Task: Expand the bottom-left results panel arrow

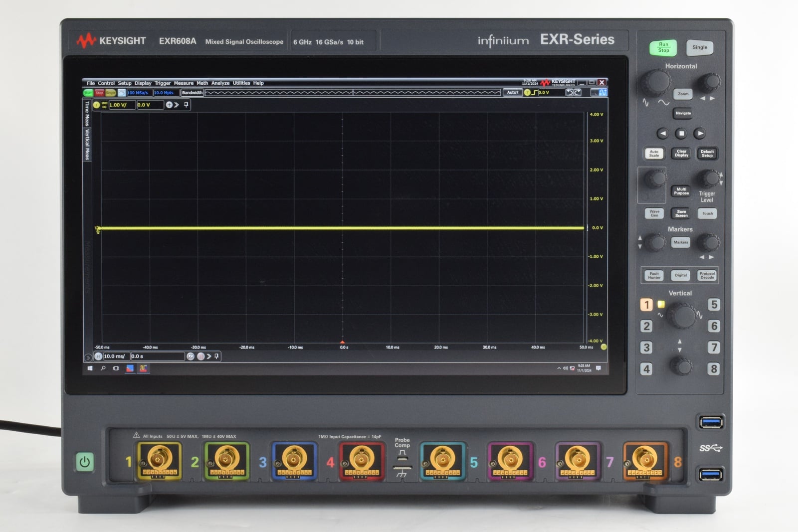Action: (88, 357)
